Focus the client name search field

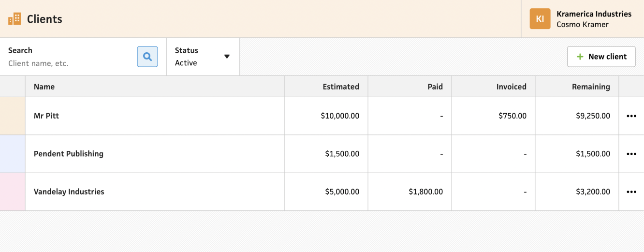click(x=68, y=63)
